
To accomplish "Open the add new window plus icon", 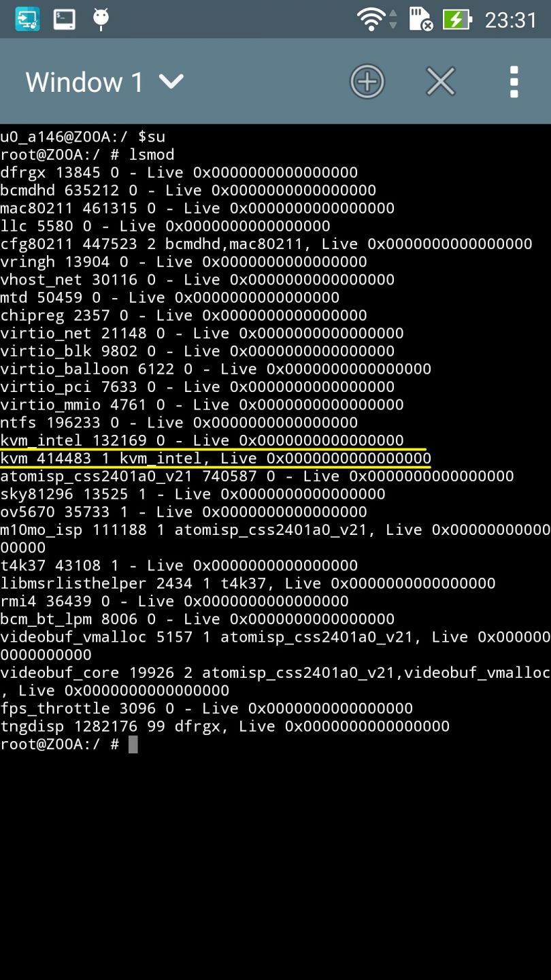I will 367,82.
